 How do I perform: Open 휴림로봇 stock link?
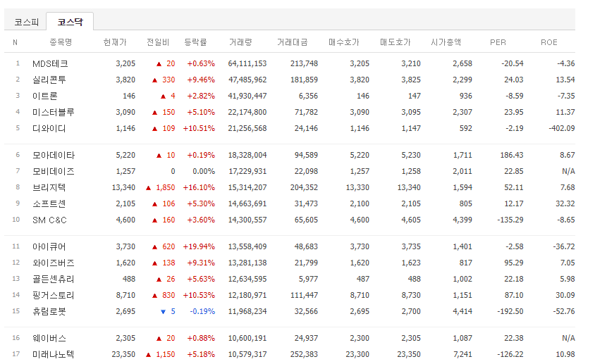[49, 312]
